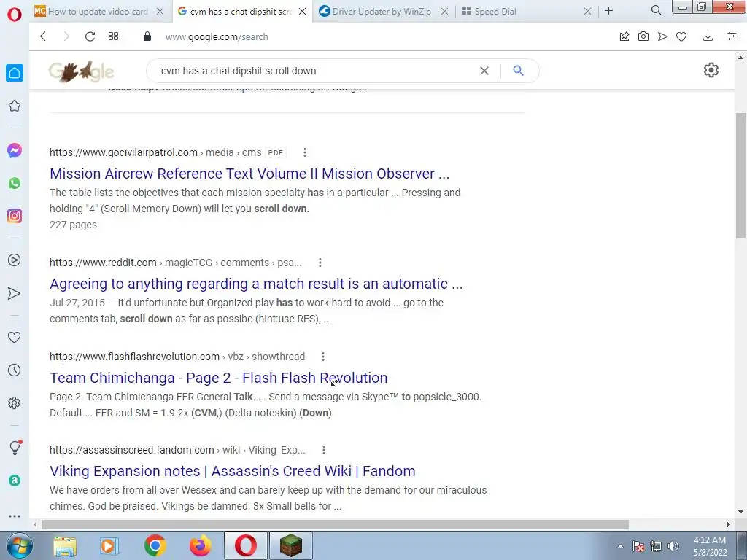The image size is (747, 560).
Task: Click inside the Google search text field
Action: (x=314, y=71)
